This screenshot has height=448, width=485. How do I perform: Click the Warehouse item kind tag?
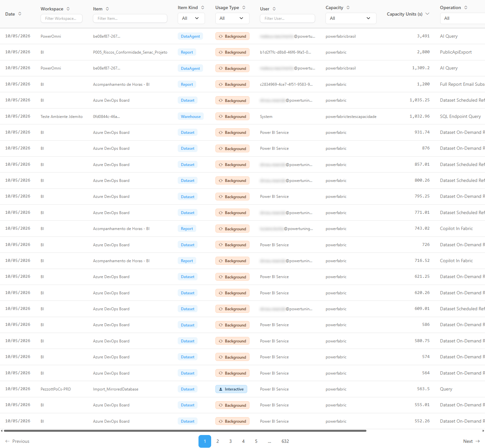(191, 117)
